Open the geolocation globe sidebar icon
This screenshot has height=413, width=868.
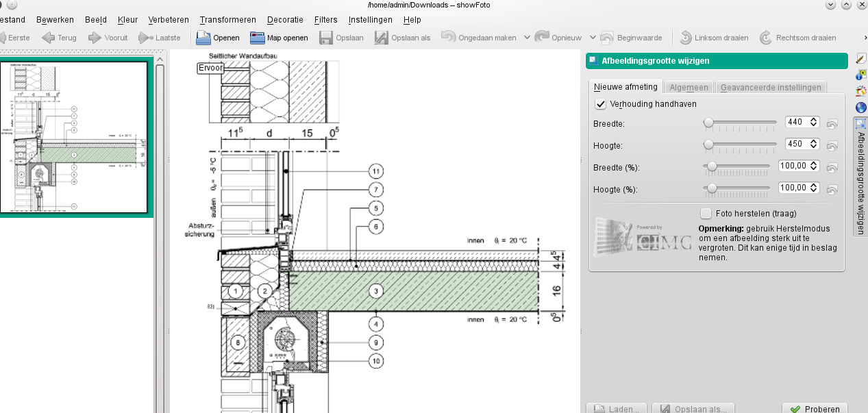(861, 108)
